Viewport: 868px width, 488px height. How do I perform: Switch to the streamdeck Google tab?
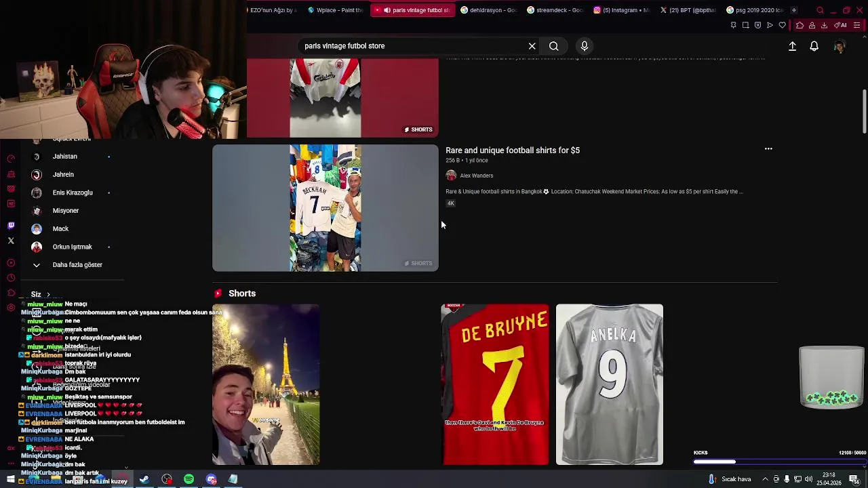pyautogui.click(x=555, y=10)
